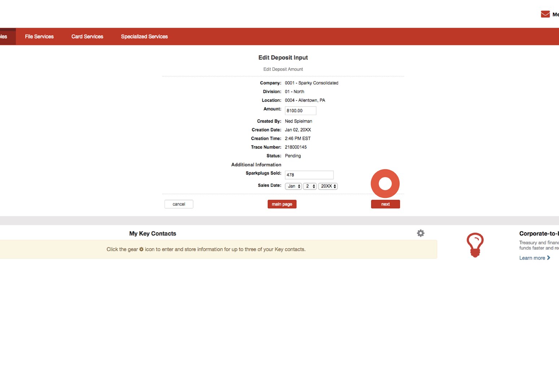559x392 pixels.
Task: Open the Sales Date year dropdown
Action: (x=328, y=186)
